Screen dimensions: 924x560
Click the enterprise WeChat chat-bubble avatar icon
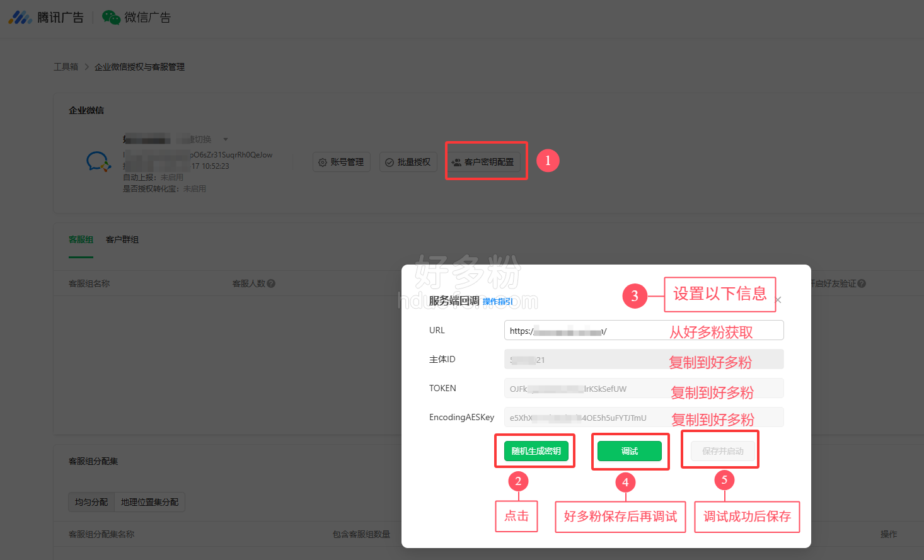click(x=98, y=162)
